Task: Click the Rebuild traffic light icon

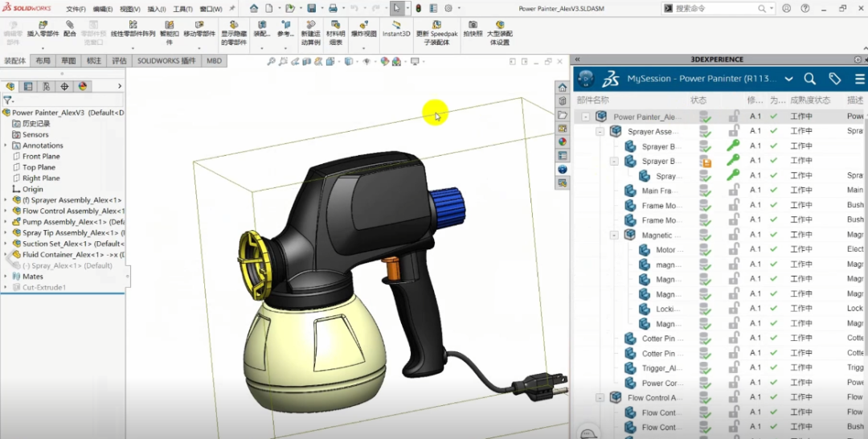Action: click(x=419, y=8)
